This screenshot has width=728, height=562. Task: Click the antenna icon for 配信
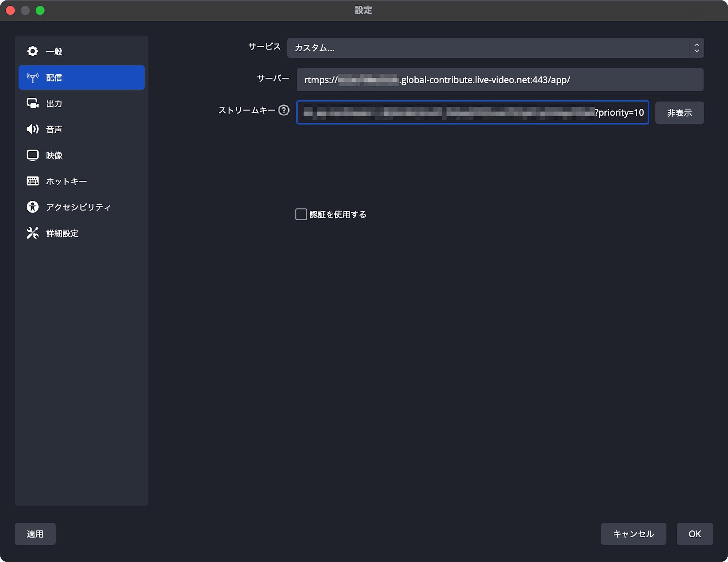(32, 77)
